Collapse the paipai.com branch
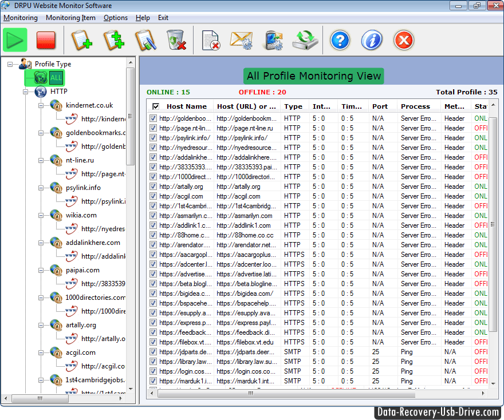504x420 pixels. (x=41, y=270)
